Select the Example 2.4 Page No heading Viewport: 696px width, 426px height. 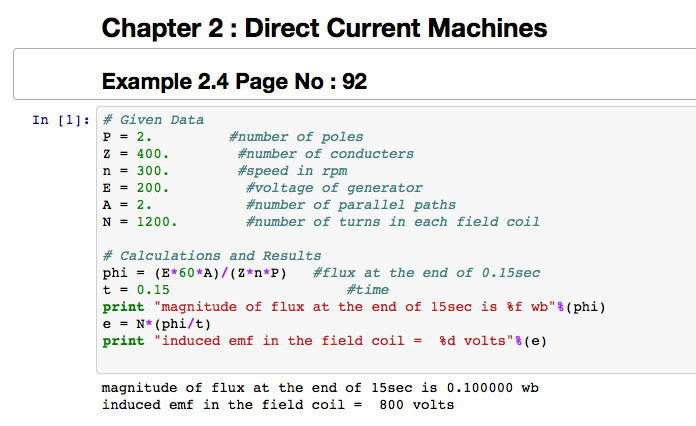(234, 80)
